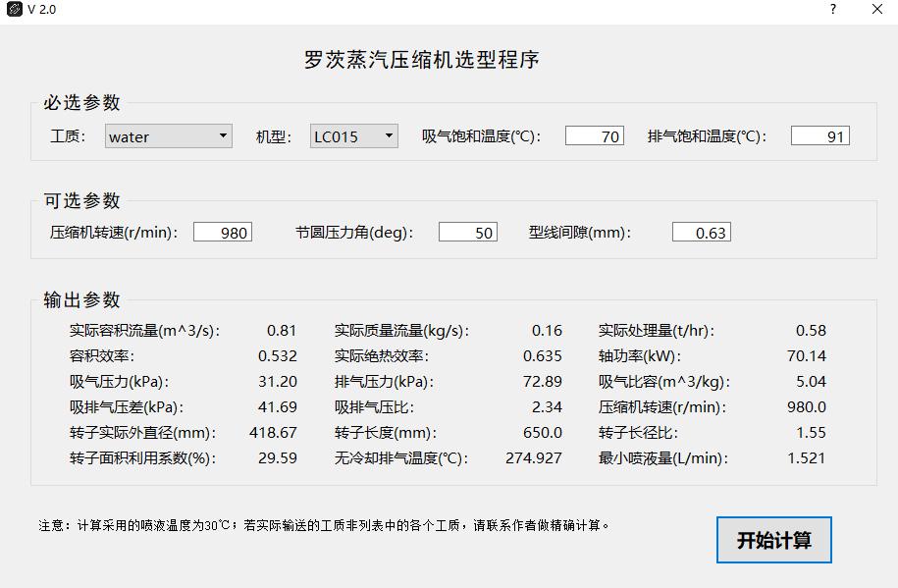Click the app icon in the title bar

tap(14, 10)
